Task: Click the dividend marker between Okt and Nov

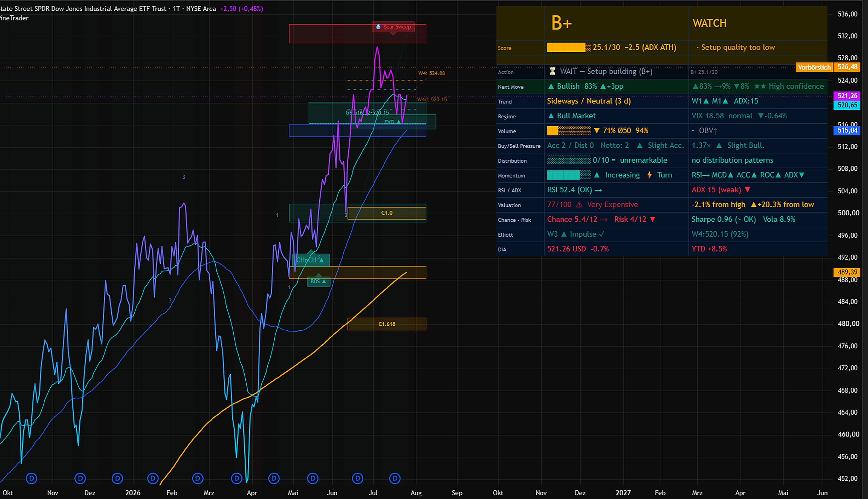Action: point(31,478)
